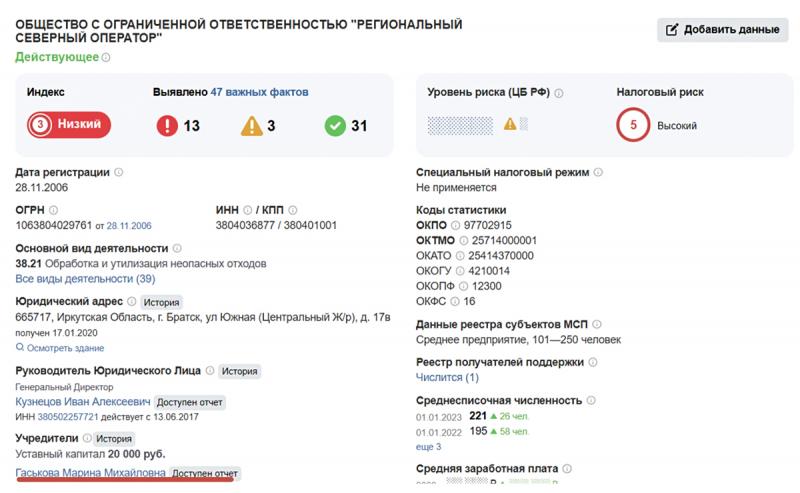Click the info icon beside 'Действующее' status
This screenshot has width=800, height=493.
pos(107,57)
